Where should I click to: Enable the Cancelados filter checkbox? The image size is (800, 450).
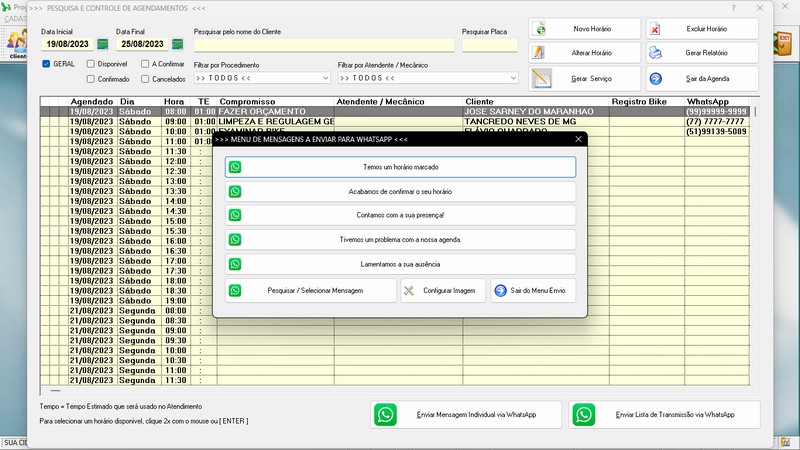coord(145,79)
